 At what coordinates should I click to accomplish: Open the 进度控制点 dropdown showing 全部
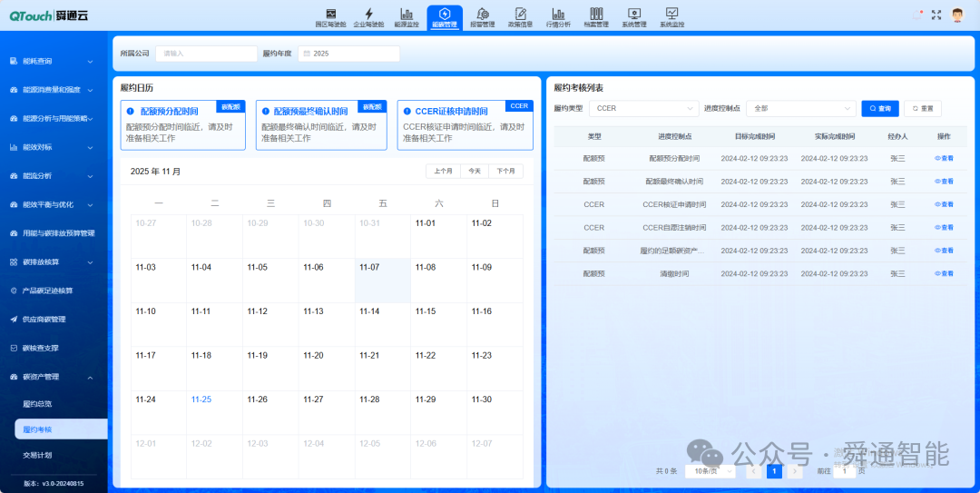tap(801, 108)
